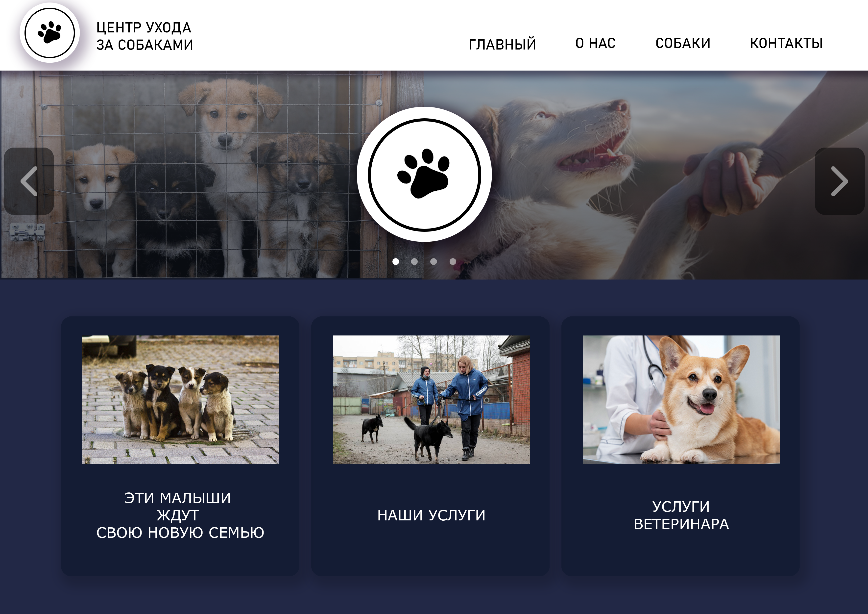The image size is (868, 614).
Task: Open the КОНТАКТЫ page
Action: (x=786, y=43)
